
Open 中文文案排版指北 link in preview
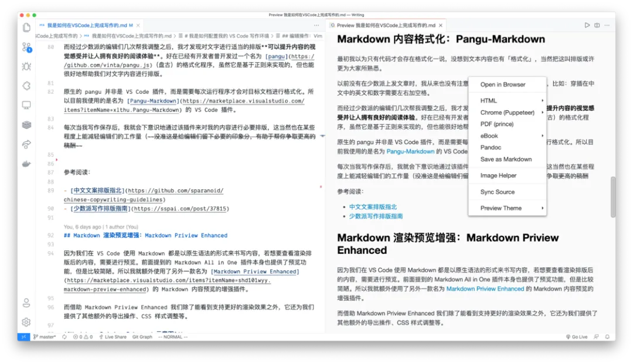[373, 206]
